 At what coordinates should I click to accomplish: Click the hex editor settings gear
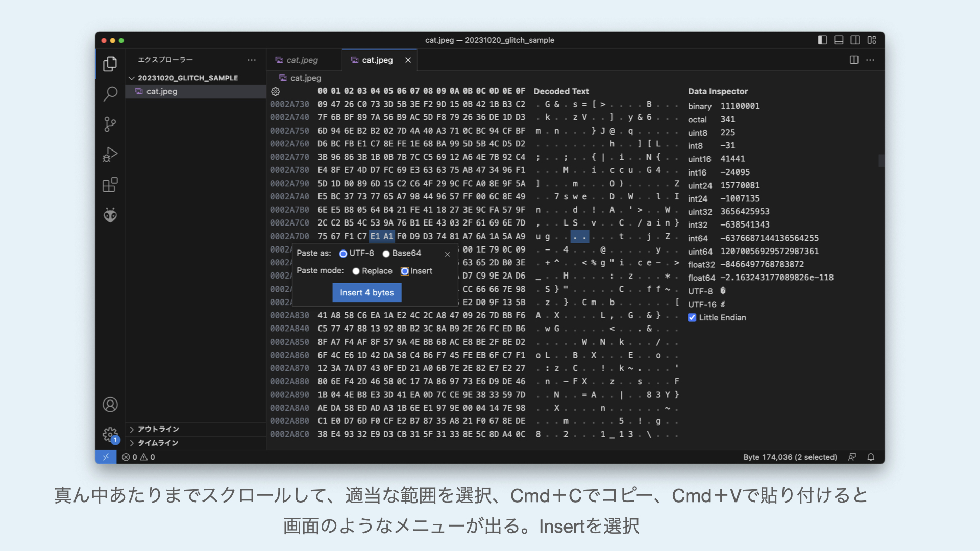(x=276, y=91)
